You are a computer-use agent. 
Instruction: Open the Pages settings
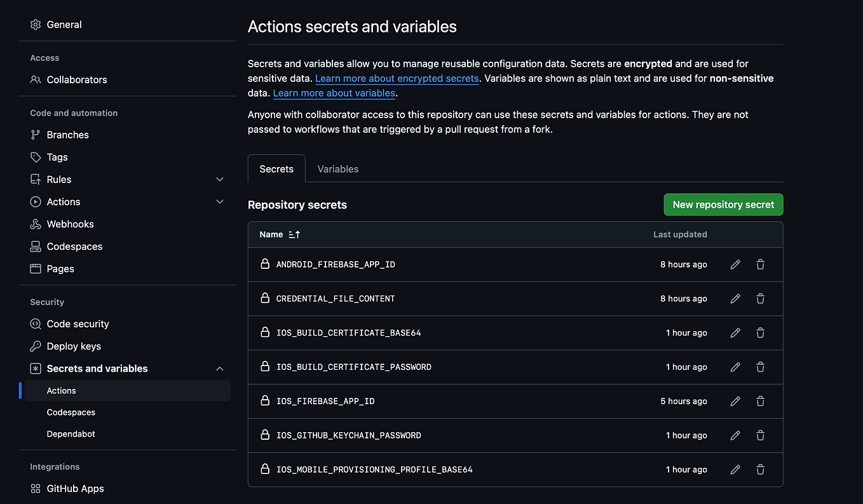pyautogui.click(x=59, y=268)
